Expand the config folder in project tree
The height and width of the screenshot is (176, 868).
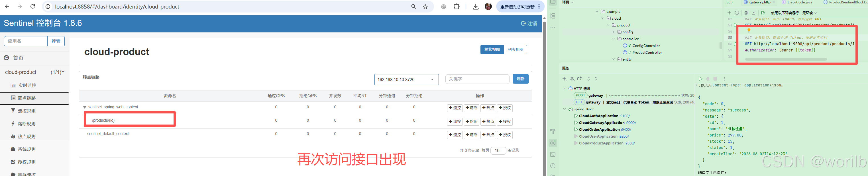coord(614,32)
